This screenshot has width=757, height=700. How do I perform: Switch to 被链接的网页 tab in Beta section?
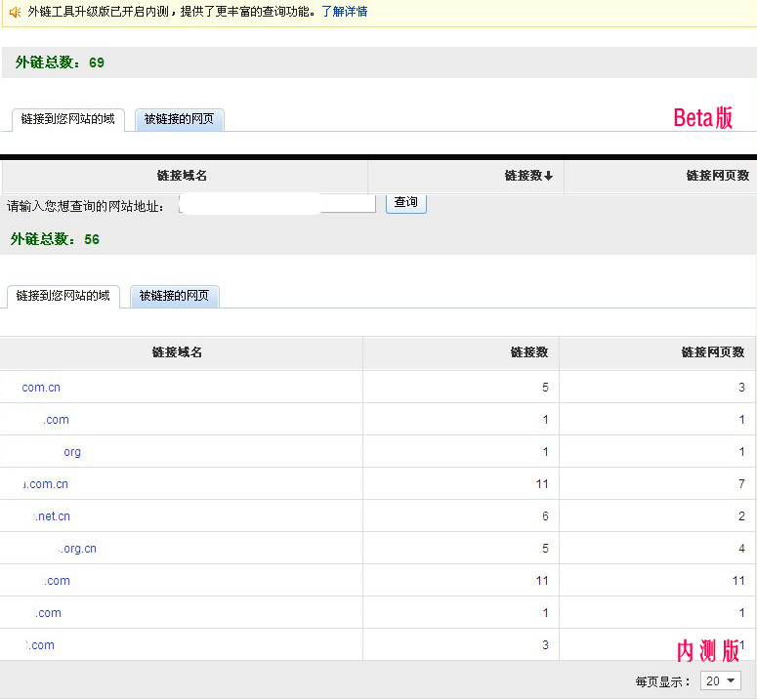click(x=179, y=119)
